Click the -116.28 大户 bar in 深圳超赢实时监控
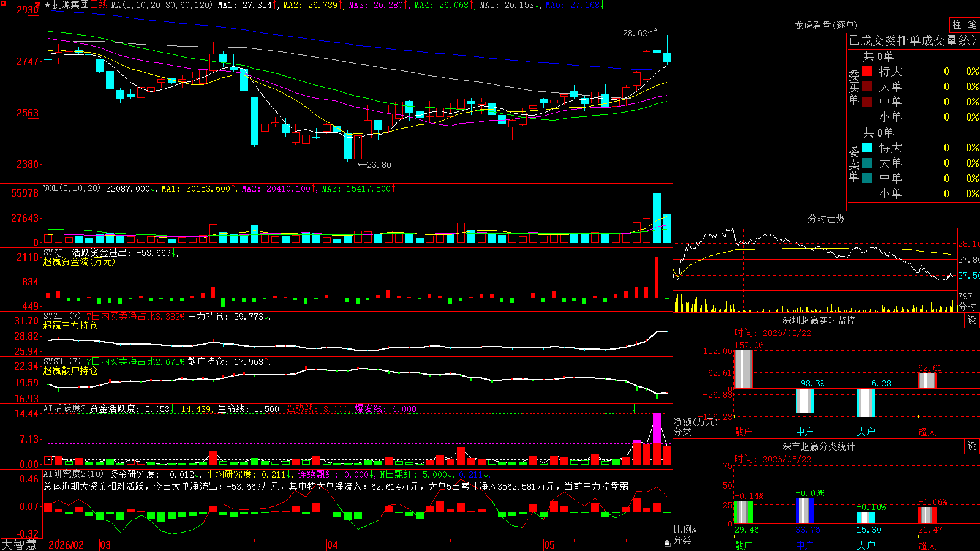This screenshot has height=551, width=980. coord(865,403)
